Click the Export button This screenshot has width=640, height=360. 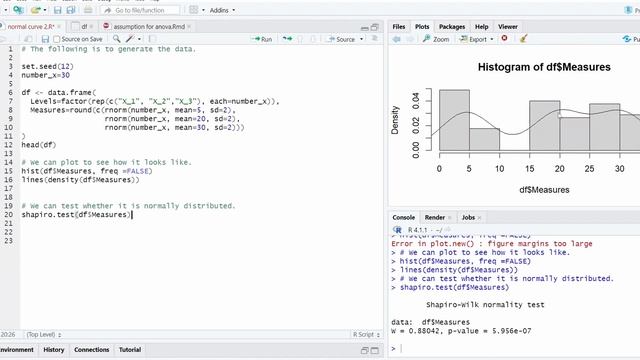(x=473, y=39)
